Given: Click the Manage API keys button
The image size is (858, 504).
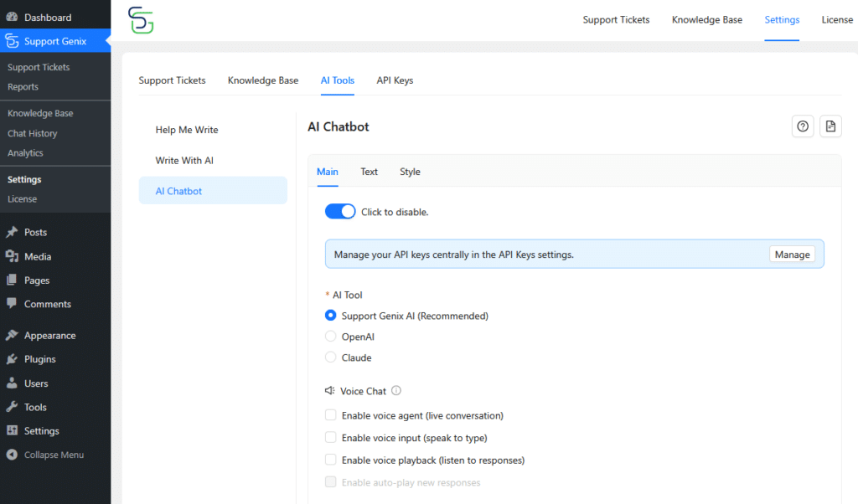Looking at the screenshot, I should 792,255.
